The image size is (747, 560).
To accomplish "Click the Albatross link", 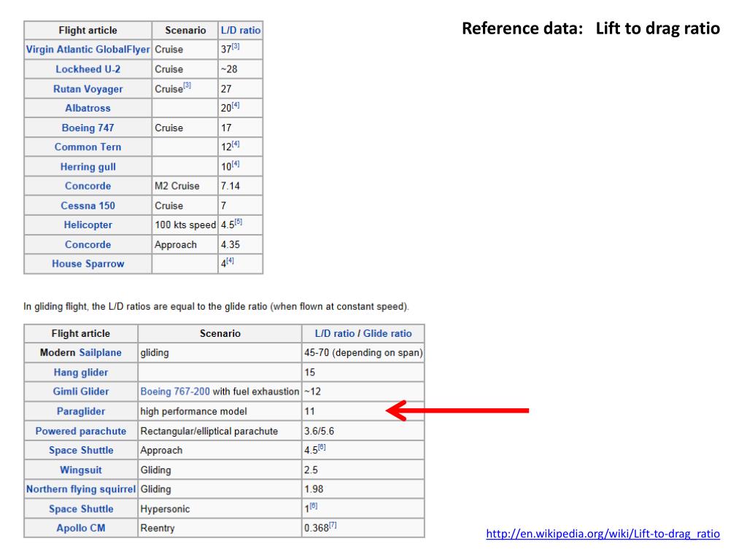I will (x=88, y=108).
